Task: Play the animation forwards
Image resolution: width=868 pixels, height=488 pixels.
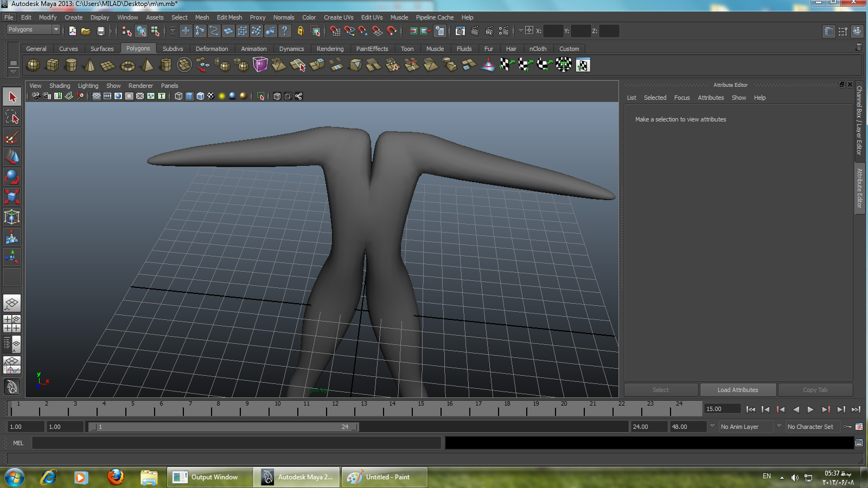Action: (810, 409)
